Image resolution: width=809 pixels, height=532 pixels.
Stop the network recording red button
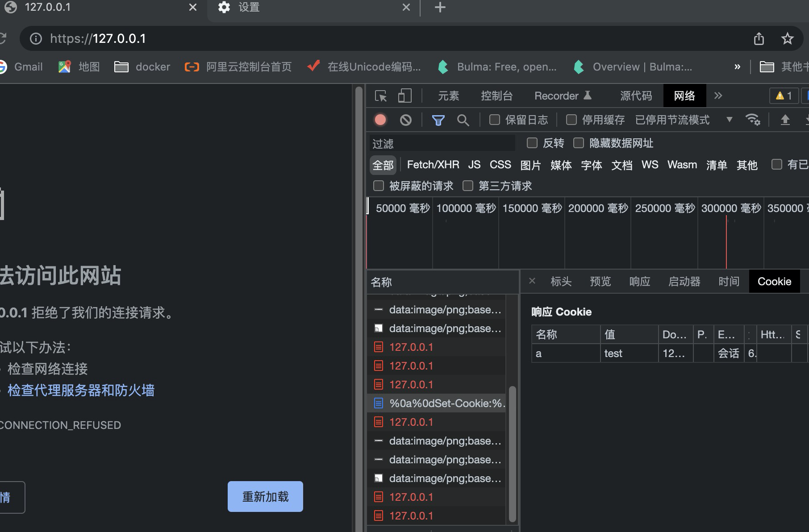pos(380,120)
